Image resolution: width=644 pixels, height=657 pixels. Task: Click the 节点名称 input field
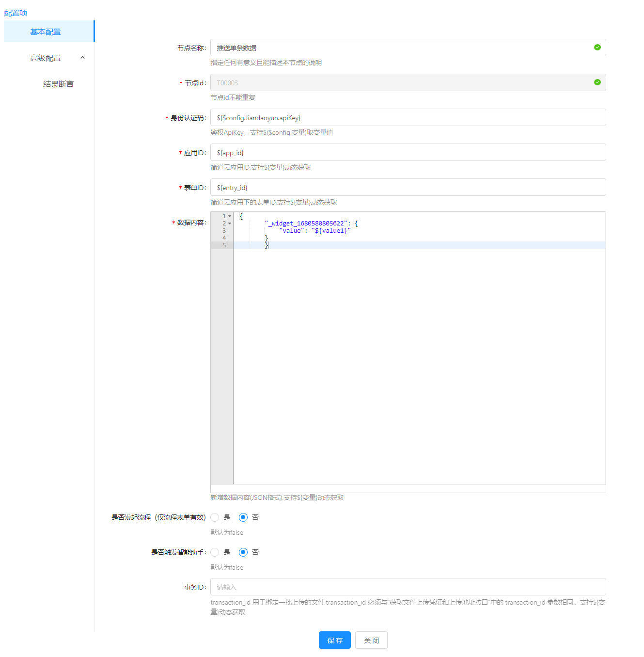pyautogui.click(x=408, y=48)
